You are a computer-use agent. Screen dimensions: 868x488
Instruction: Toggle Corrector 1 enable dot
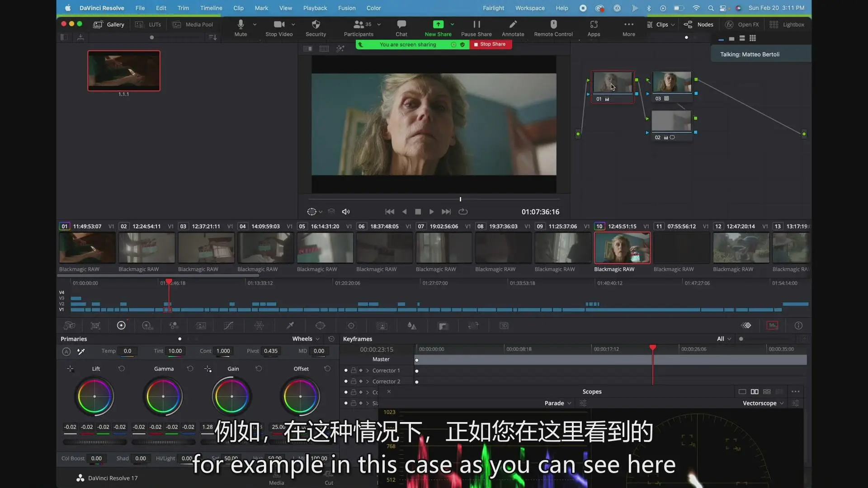346,371
